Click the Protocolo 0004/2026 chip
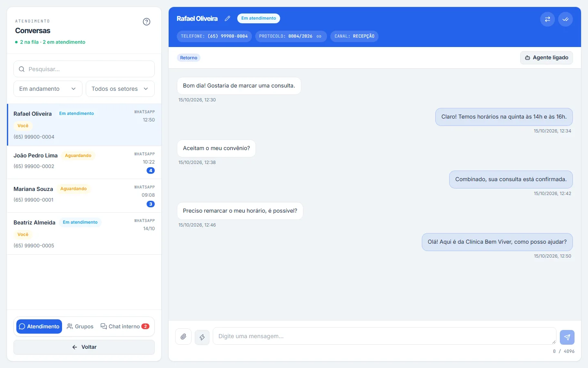Image resolution: width=588 pixels, height=368 pixels. (291, 36)
